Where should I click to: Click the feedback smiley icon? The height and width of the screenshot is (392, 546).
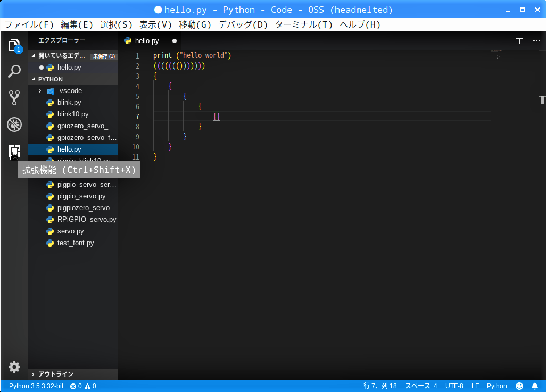pos(519,386)
